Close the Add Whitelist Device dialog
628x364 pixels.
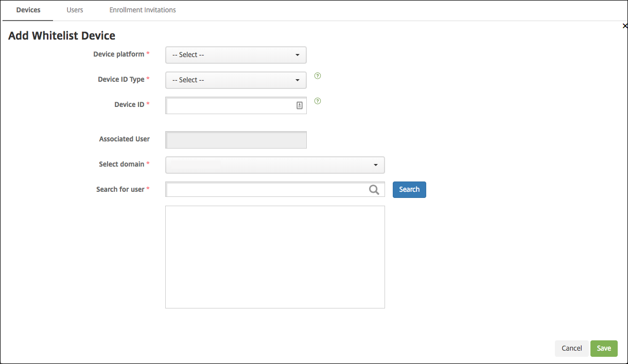point(624,26)
